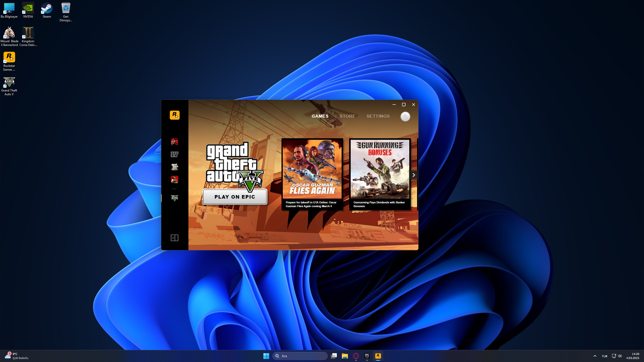Viewport: 644px width, 362px height.
Task: Show hidden system tray icons chevron
Action: [595, 356]
